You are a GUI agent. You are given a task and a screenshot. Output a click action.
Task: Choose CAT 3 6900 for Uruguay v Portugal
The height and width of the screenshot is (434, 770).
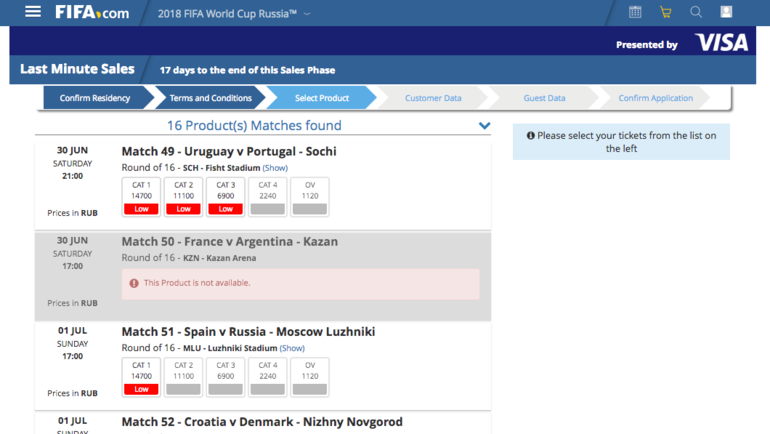click(225, 197)
